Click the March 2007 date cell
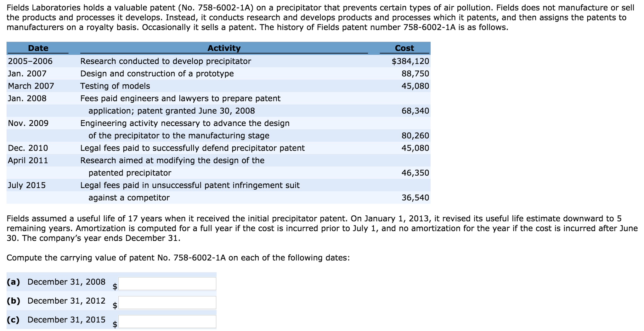644x331 pixels. click(x=31, y=86)
